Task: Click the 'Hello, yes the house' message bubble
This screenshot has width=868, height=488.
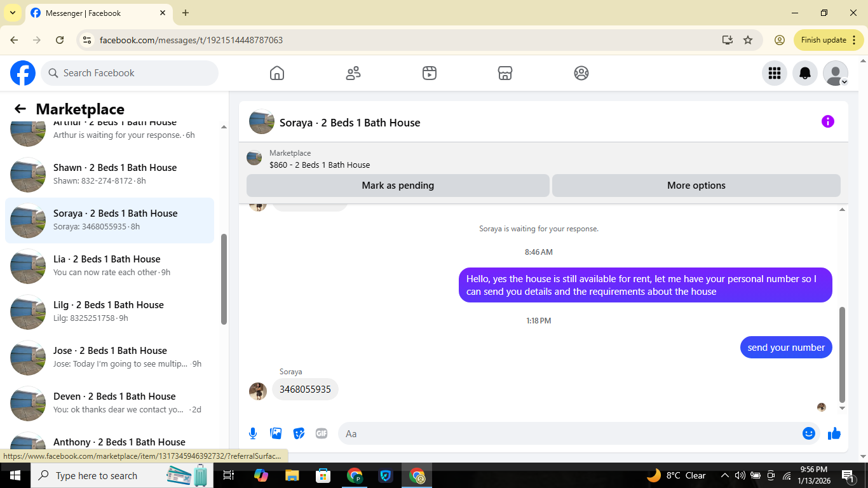Action: pyautogui.click(x=646, y=285)
